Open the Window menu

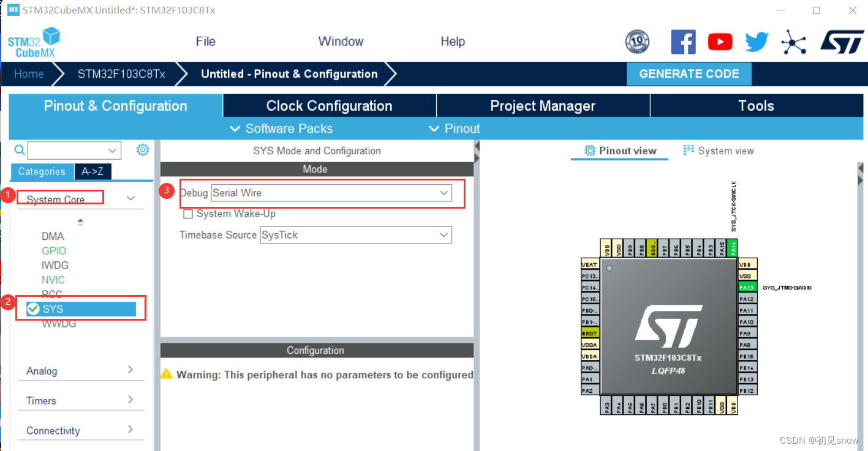[x=341, y=42]
